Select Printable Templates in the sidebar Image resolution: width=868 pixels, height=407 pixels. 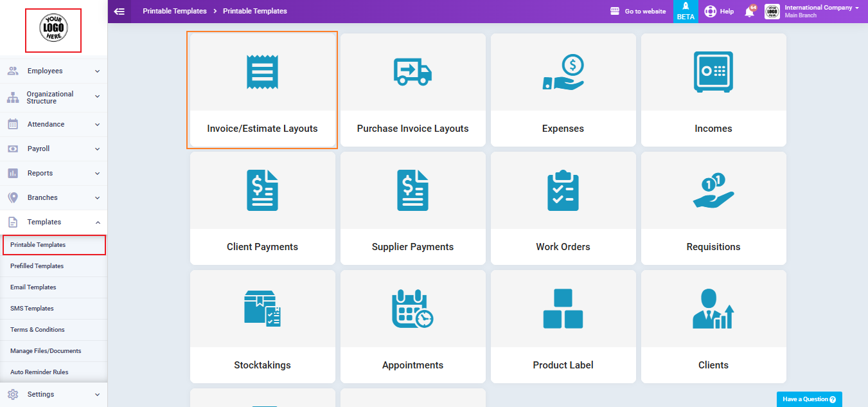54,245
